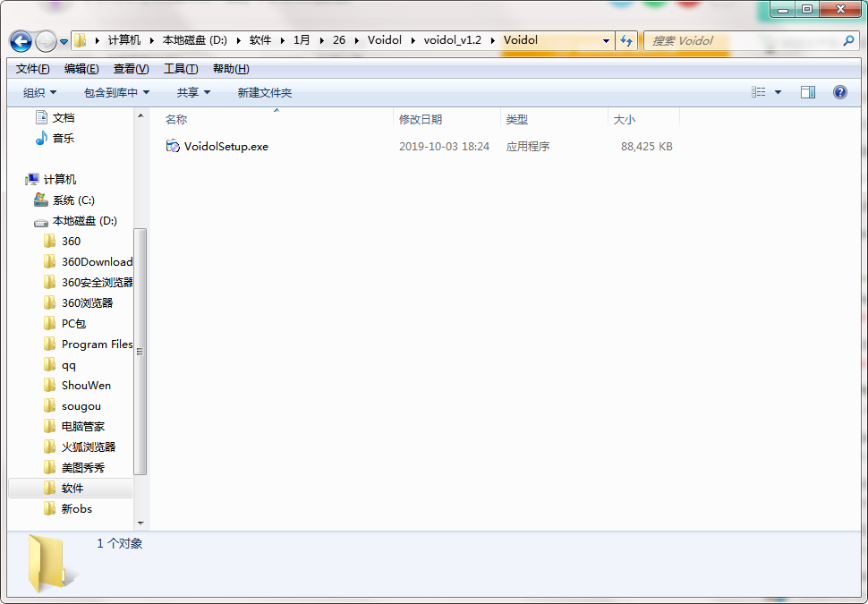The image size is (868, 604).
Task: Click the date 2019-10-03 18:24
Action: click(x=444, y=147)
